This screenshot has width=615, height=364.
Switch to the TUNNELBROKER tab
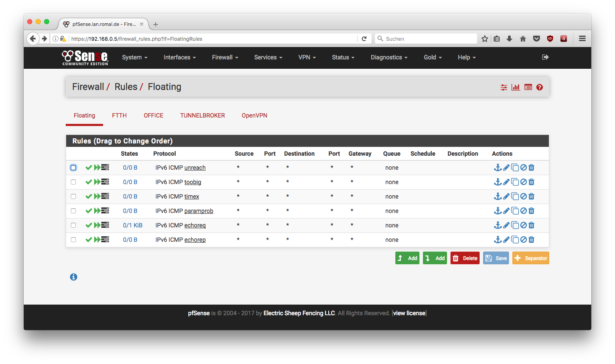pyautogui.click(x=202, y=115)
